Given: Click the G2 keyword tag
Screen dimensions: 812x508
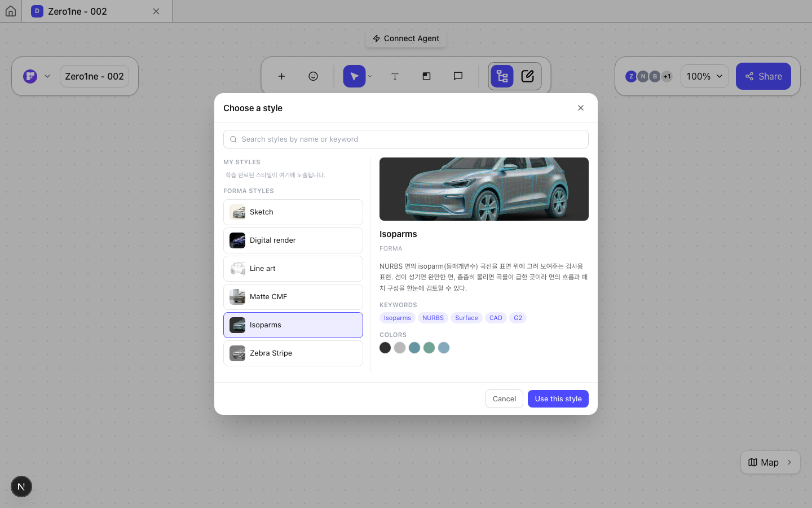Looking at the screenshot, I should pyautogui.click(x=518, y=318).
